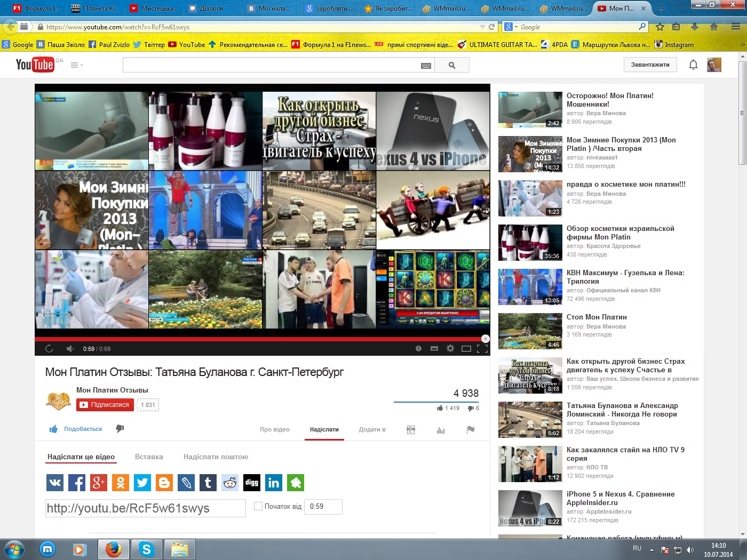Show hidden tray icons arrow
Screen dimensions: 747x560
651,549
